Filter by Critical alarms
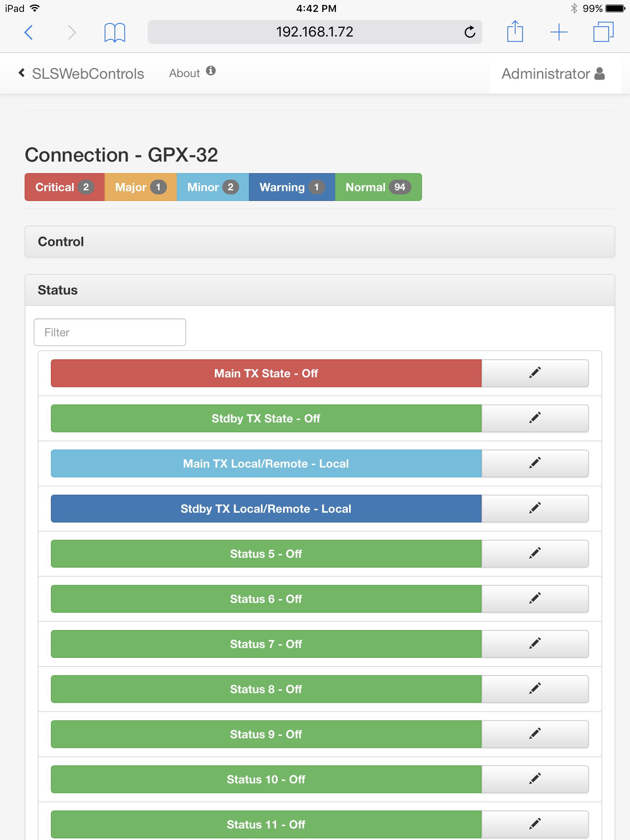The image size is (630, 840). 64,187
